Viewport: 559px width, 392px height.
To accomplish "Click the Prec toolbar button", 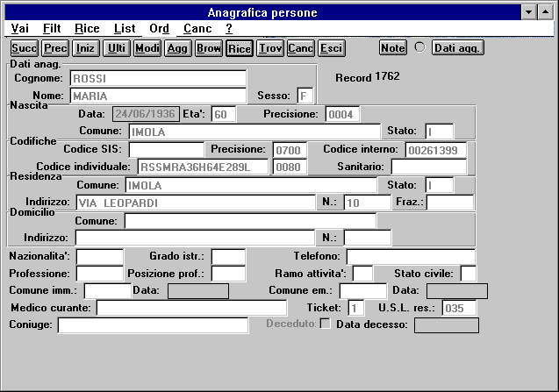I will (55, 48).
